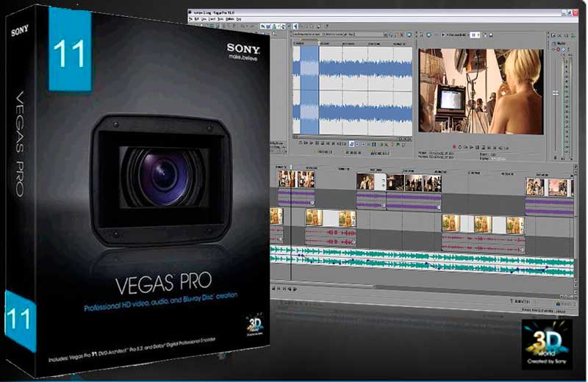Open the Edit menu in Vegas Pro

pyautogui.click(x=196, y=19)
